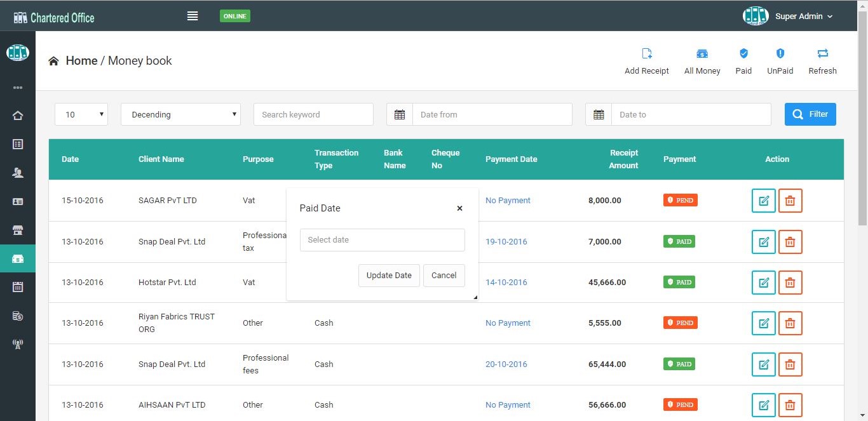
Task: Open the calendar icon in sidebar
Action: coord(18,287)
